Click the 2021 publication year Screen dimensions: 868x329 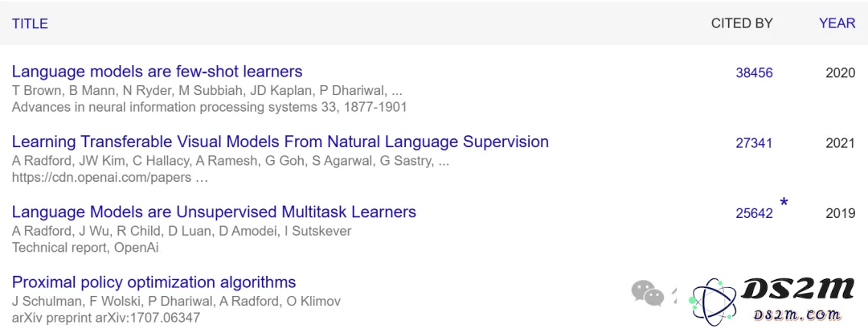841,143
